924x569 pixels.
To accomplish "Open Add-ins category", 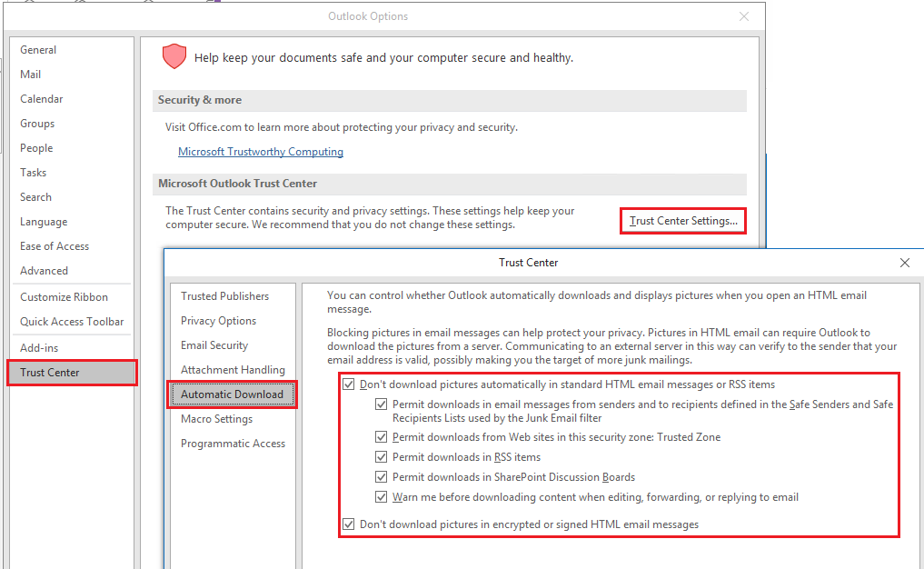I will pos(39,348).
